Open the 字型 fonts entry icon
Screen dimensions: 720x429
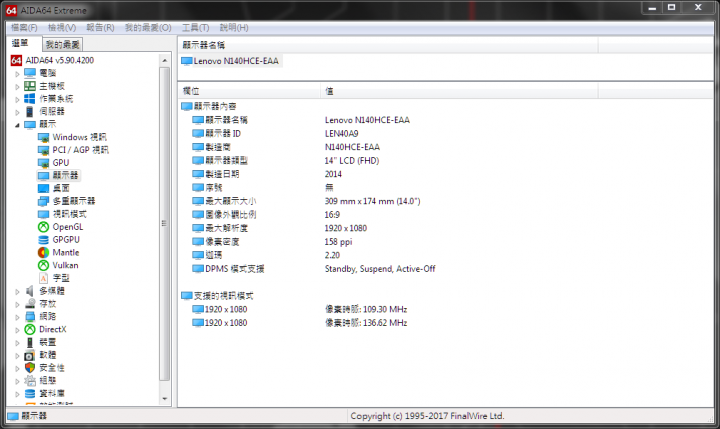click(43, 278)
